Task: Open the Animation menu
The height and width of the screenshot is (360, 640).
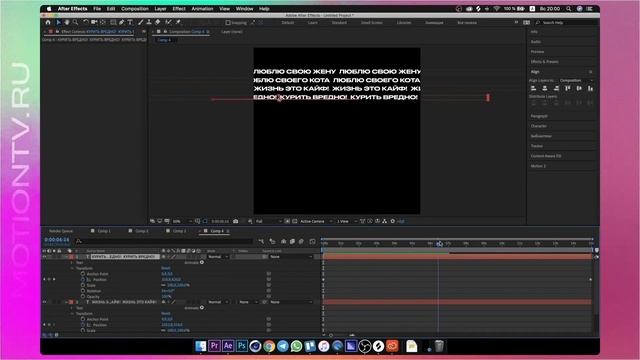Action: 202,9
